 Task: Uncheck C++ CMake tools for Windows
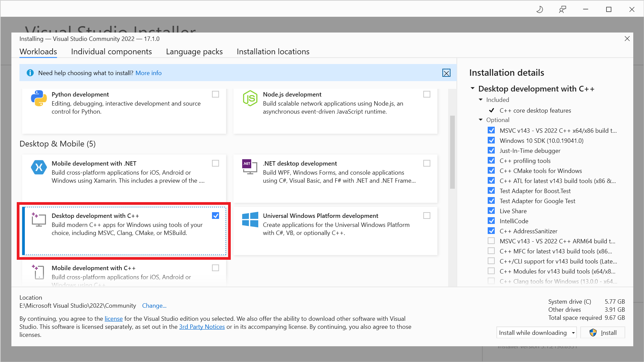click(x=491, y=171)
